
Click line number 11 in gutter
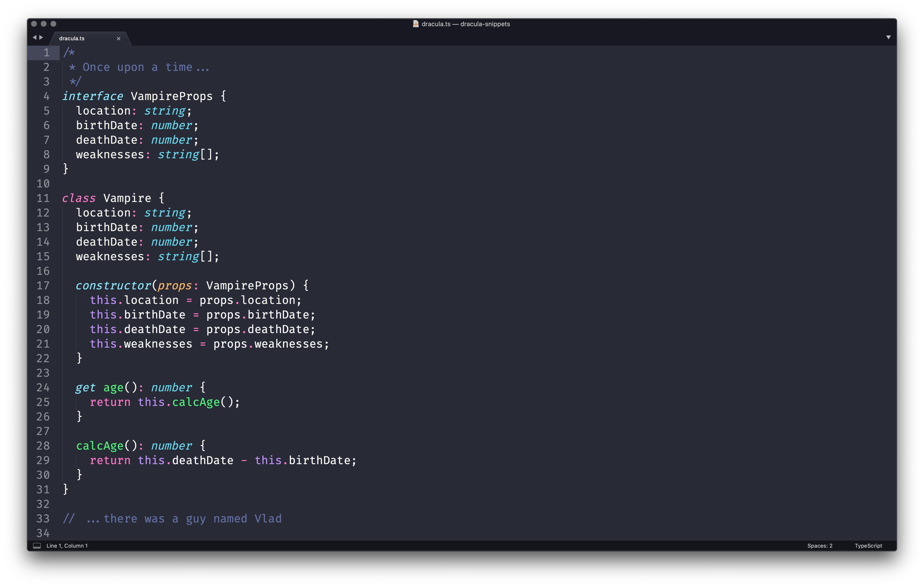click(43, 198)
